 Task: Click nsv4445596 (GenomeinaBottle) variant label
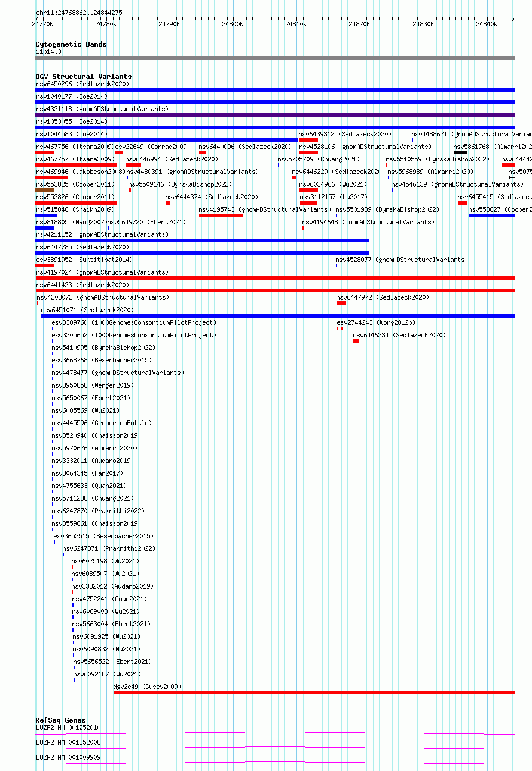pos(102,423)
